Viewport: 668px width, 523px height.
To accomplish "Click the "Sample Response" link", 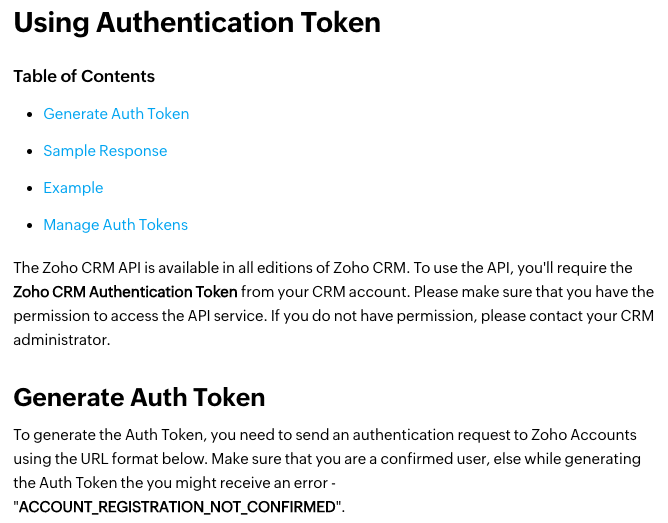I will pos(105,151).
